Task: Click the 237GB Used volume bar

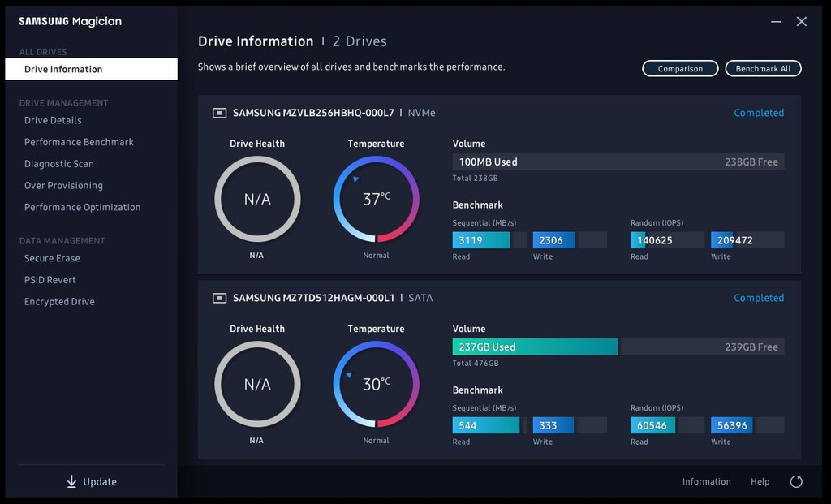Action: tap(535, 347)
